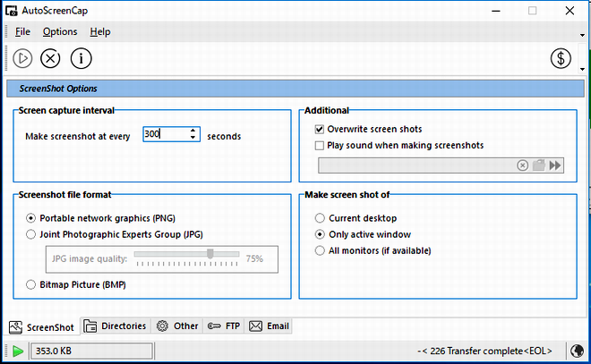Open the File menu
Image resolution: width=591 pixels, height=364 pixels.
click(22, 32)
